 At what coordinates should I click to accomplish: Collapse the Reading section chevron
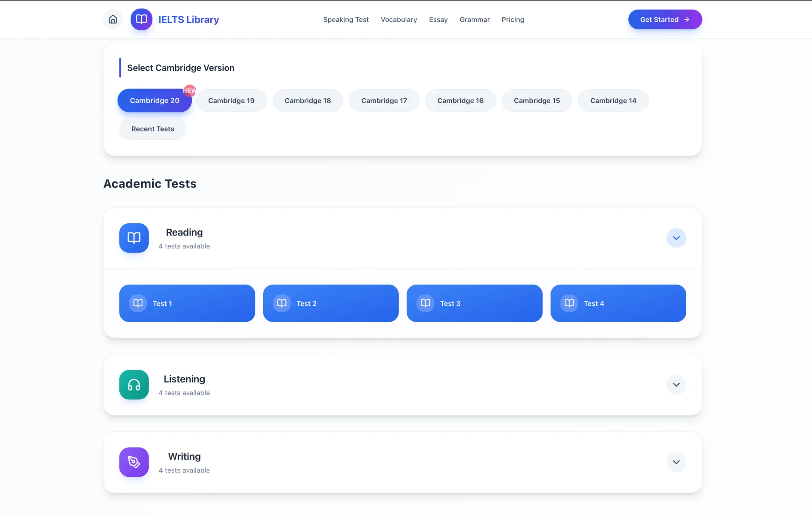676,238
